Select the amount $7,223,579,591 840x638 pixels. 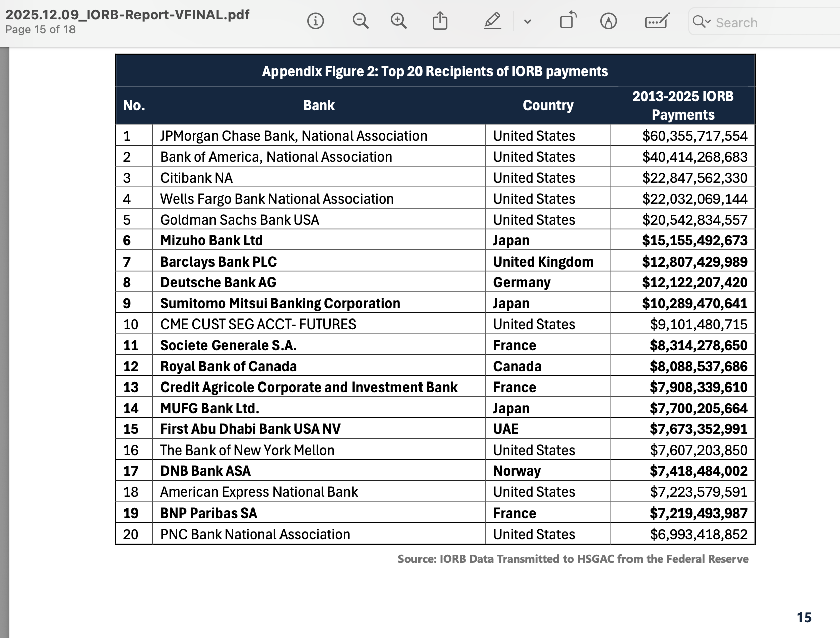point(699,492)
